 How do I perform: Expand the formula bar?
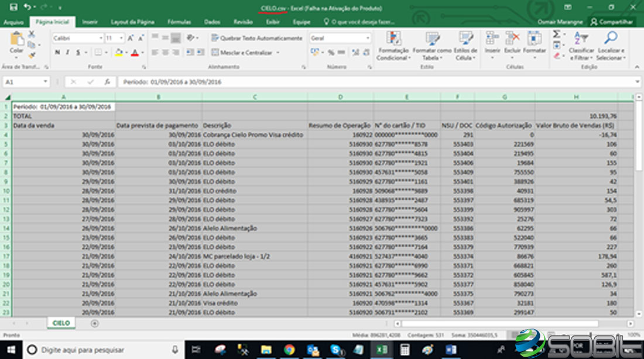tap(637, 82)
